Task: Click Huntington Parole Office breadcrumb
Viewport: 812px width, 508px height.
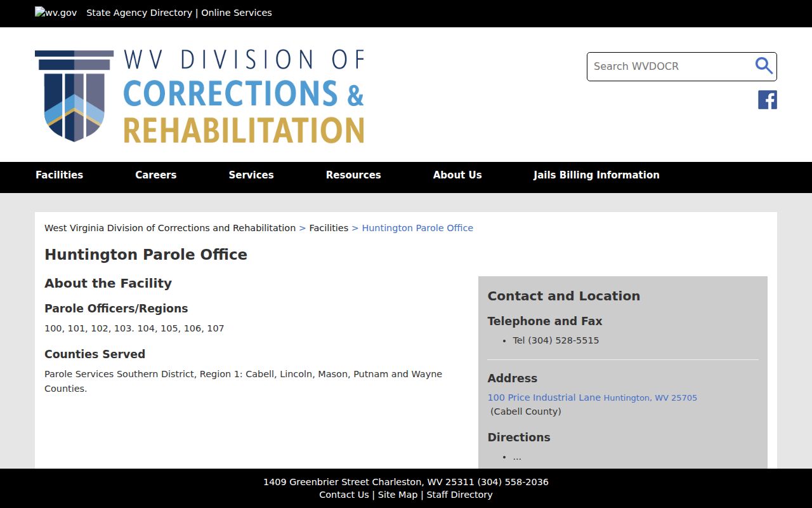Action: pyautogui.click(x=417, y=228)
